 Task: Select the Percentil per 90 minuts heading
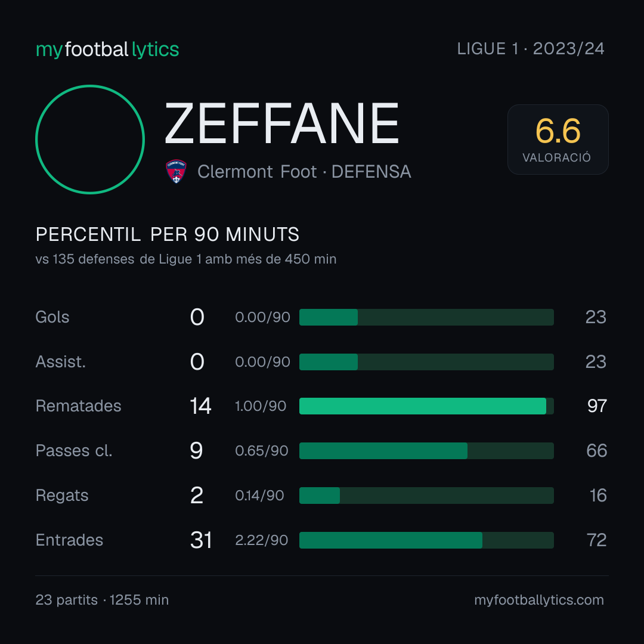tap(167, 234)
